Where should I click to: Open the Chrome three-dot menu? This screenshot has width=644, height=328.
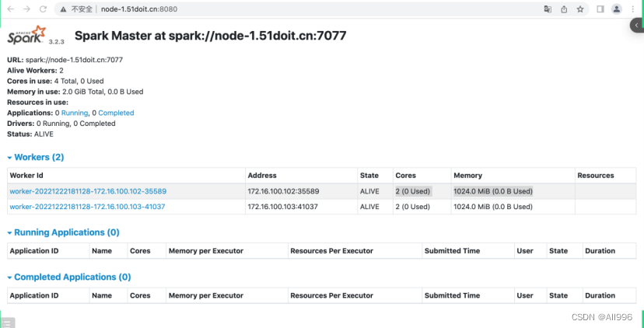point(633,9)
